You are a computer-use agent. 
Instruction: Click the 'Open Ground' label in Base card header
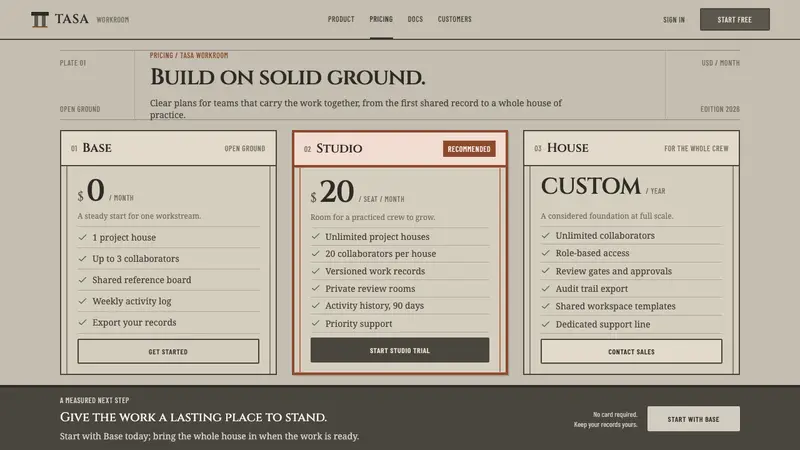[x=245, y=148]
